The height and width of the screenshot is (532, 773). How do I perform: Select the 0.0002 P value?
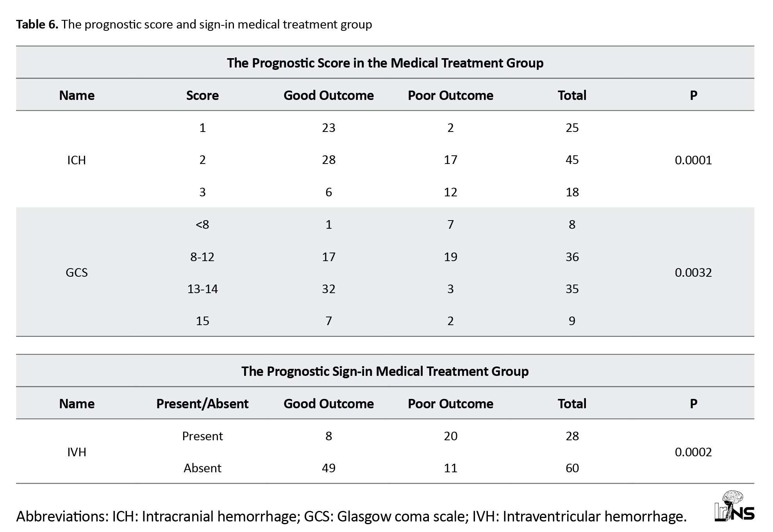click(x=693, y=452)
